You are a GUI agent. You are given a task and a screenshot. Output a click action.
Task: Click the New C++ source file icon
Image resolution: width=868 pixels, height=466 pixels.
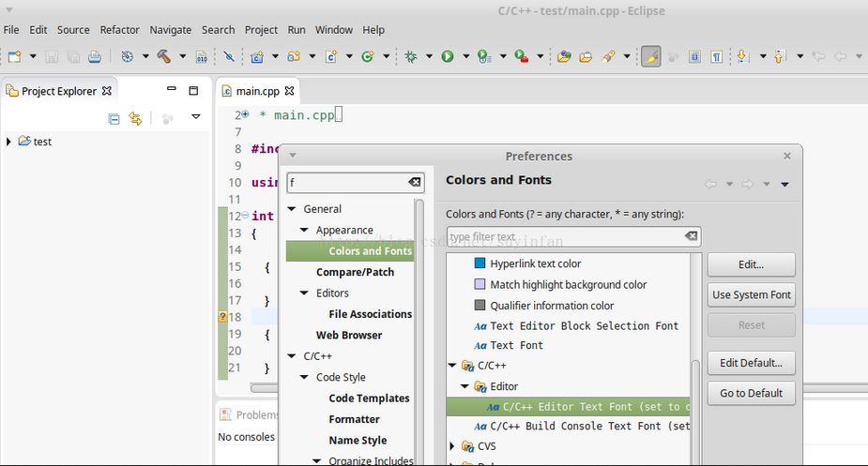pyautogui.click(x=331, y=56)
